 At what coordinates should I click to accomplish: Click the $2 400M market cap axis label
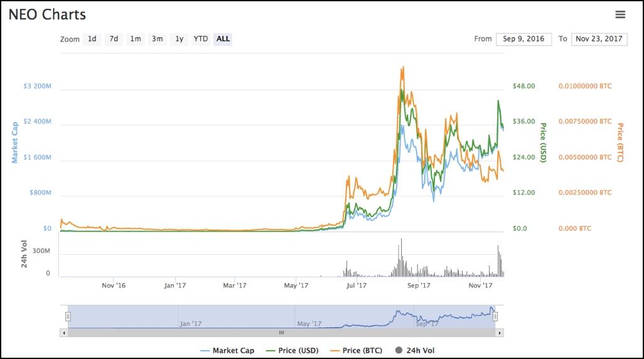[38, 122]
